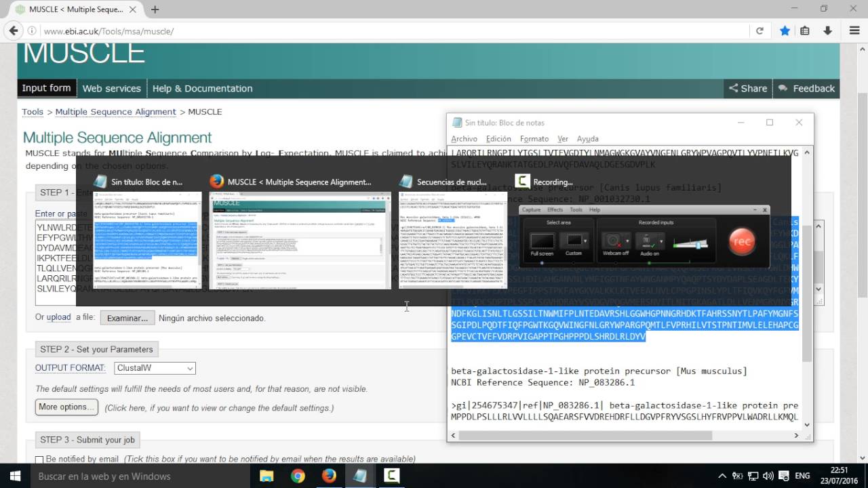
Task: Open the Tools menu in Camtasia recorder
Action: 576,209
